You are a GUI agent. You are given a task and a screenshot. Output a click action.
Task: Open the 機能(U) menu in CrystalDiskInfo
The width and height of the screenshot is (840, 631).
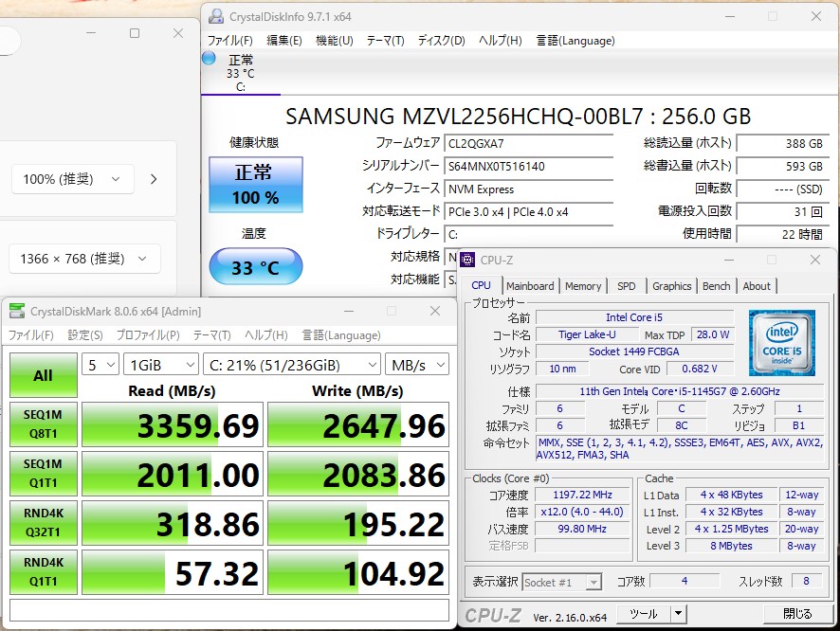[334, 41]
